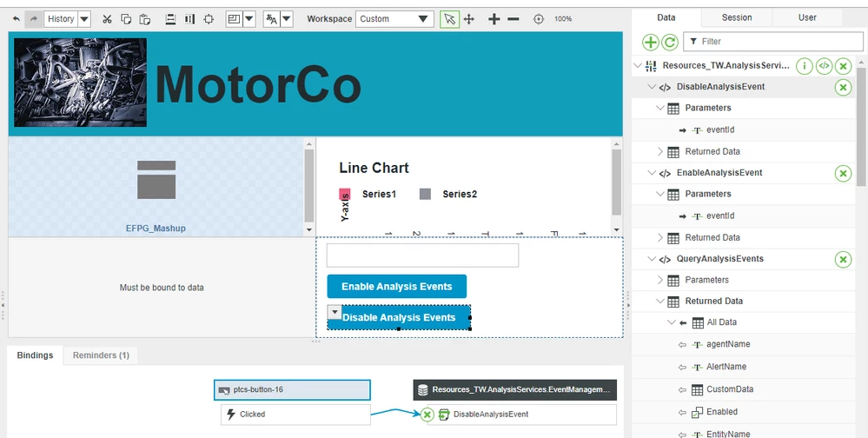Paste widget from clipboard icon
The image size is (868, 438).
pyautogui.click(x=144, y=19)
